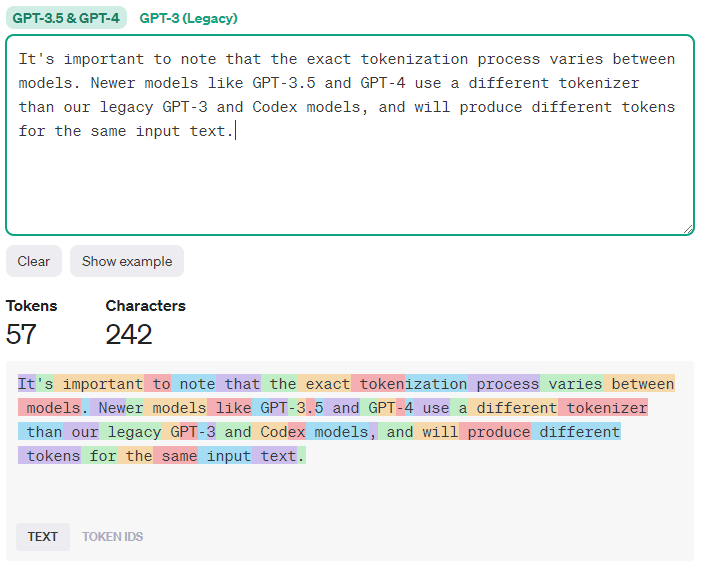This screenshot has height=570, width=703.
Task: Click the resize handle of the text box
Action: pos(687,228)
